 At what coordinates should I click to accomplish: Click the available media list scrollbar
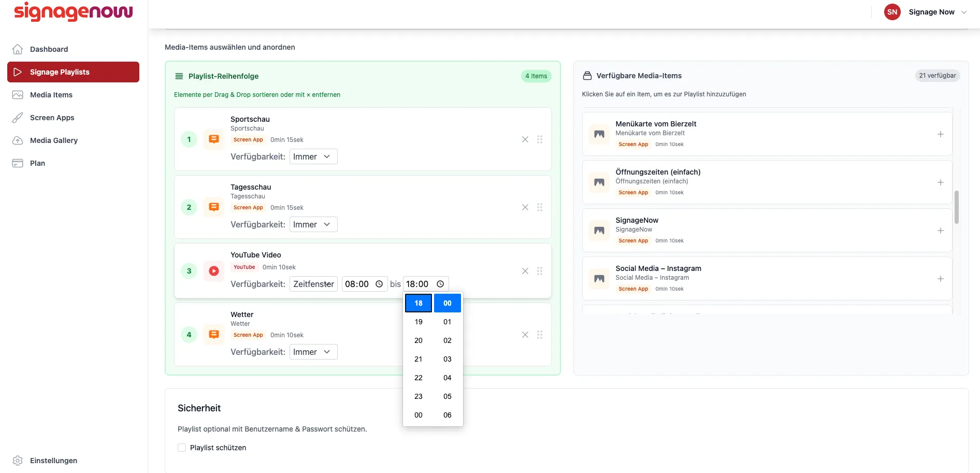coord(957,207)
